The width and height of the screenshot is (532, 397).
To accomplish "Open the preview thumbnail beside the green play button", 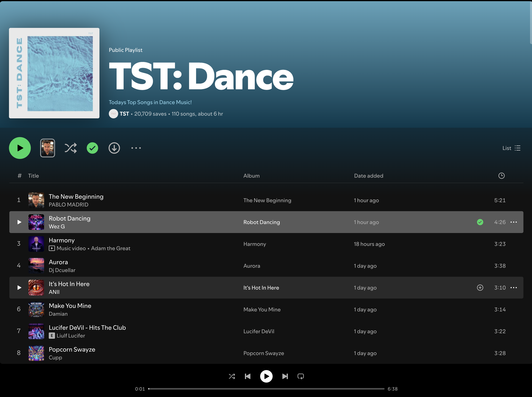I will pyautogui.click(x=48, y=148).
